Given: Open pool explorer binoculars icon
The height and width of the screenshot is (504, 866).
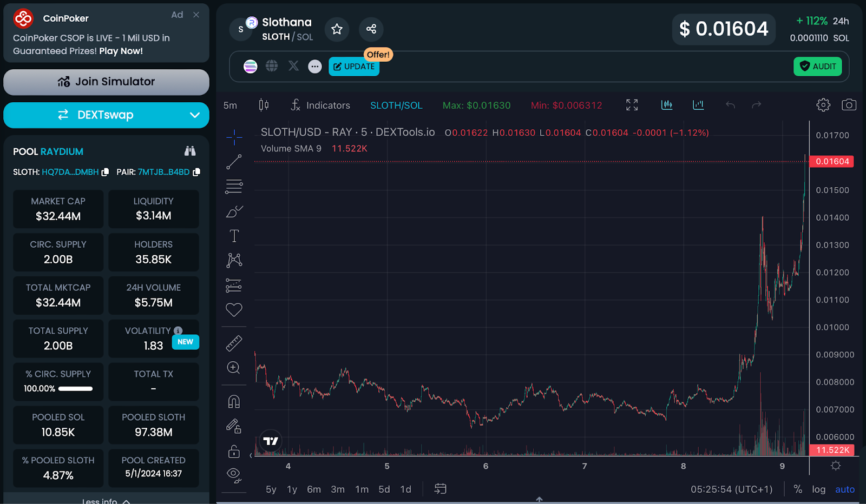Looking at the screenshot, I should [190, 151].
